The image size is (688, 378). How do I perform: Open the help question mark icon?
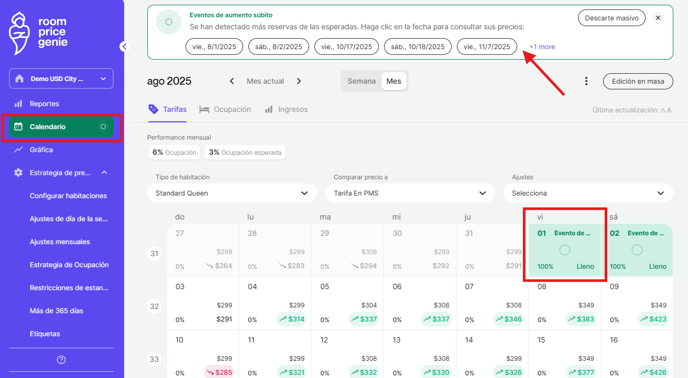[x=61, y=360]
